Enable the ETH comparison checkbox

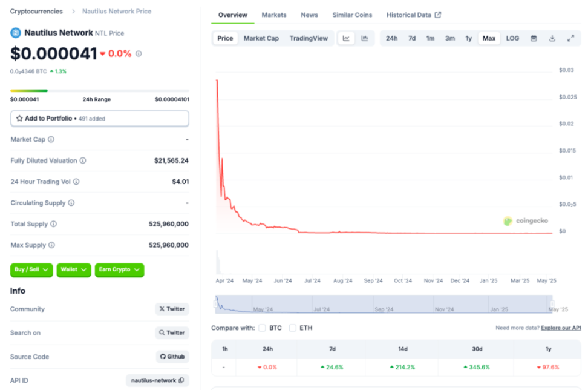click(293, 328)
